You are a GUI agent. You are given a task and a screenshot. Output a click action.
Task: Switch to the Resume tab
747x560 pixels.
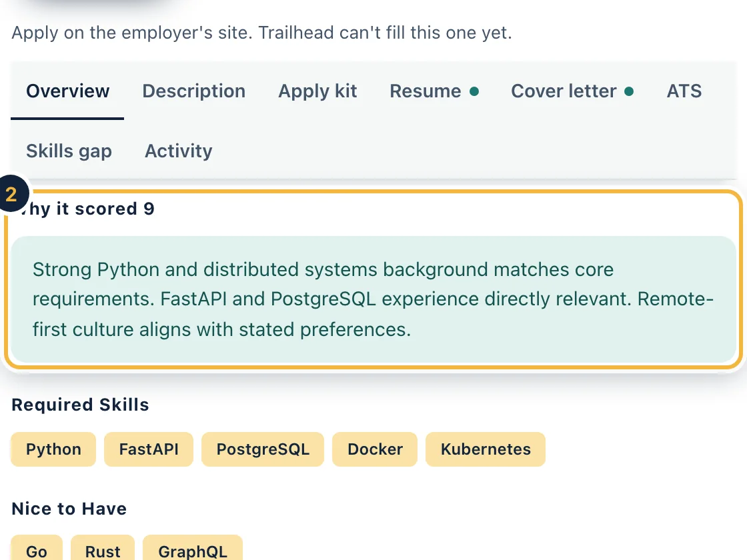(434, 91)
